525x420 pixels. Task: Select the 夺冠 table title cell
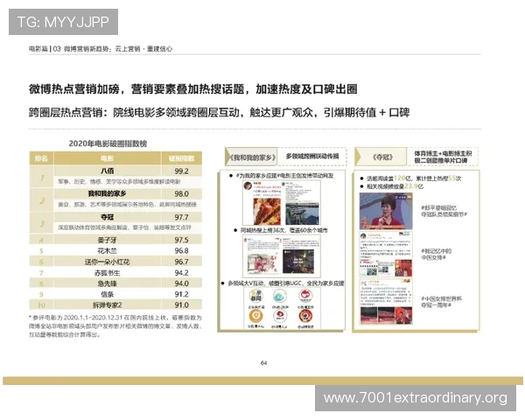(108, 217)
